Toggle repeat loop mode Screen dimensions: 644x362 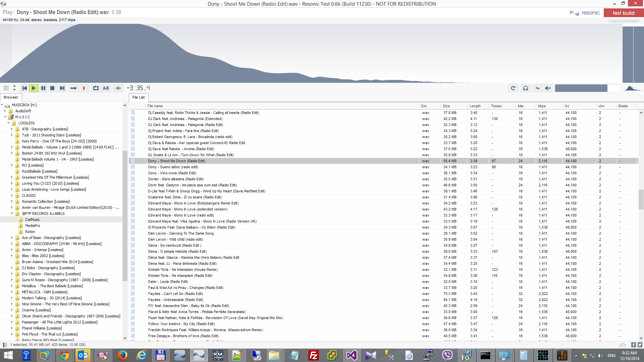coord(96,88)
